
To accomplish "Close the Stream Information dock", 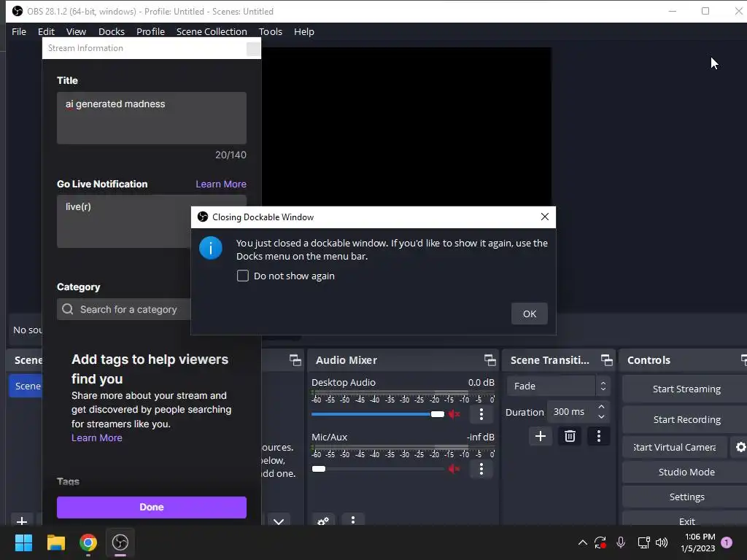I will click(x=253, y=49).
